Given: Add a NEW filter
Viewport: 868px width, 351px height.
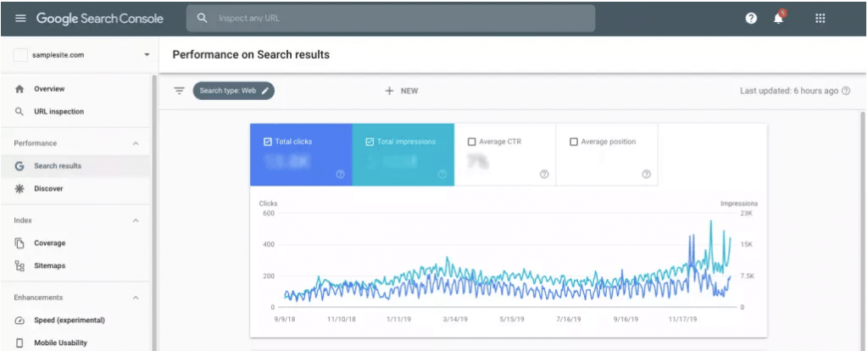Looking at the screenshot, I should tap(402, 91).
